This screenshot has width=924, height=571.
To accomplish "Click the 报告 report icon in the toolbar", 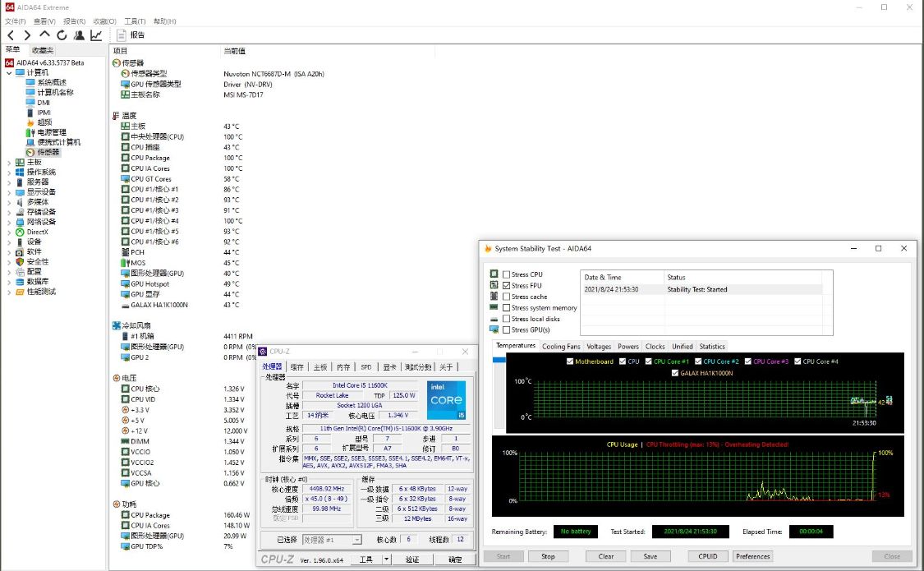I will (x=121, y=35).
